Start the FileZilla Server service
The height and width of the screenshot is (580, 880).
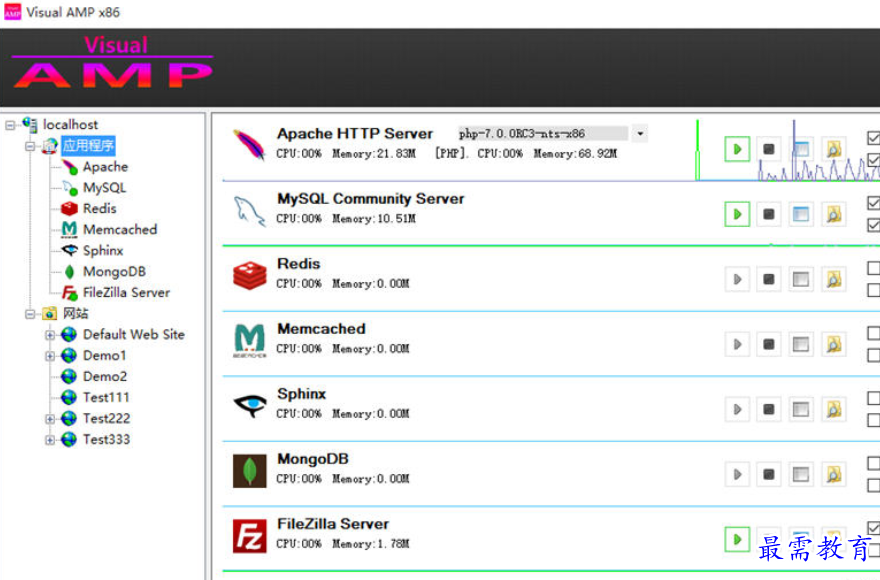[x=737, y=540]
